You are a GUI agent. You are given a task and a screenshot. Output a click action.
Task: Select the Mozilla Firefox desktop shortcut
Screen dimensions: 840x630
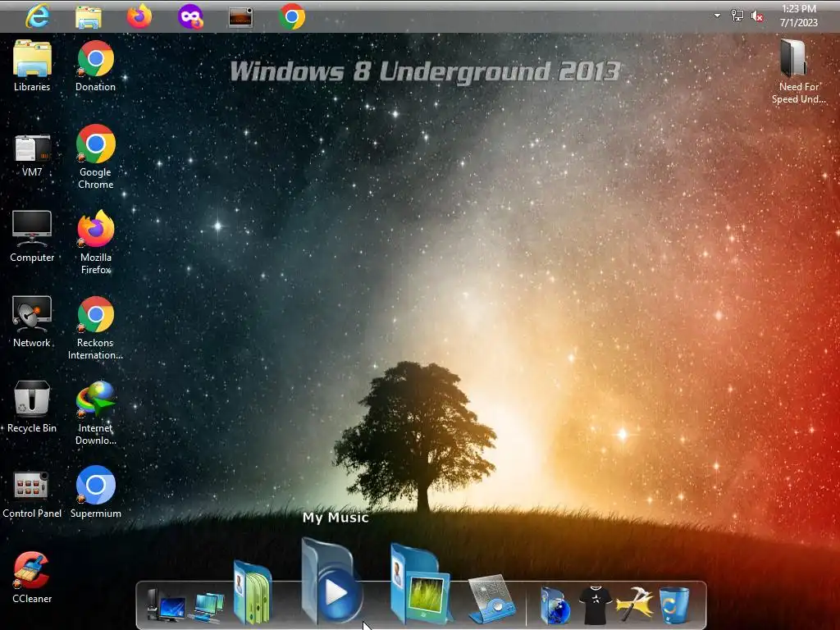95,242
